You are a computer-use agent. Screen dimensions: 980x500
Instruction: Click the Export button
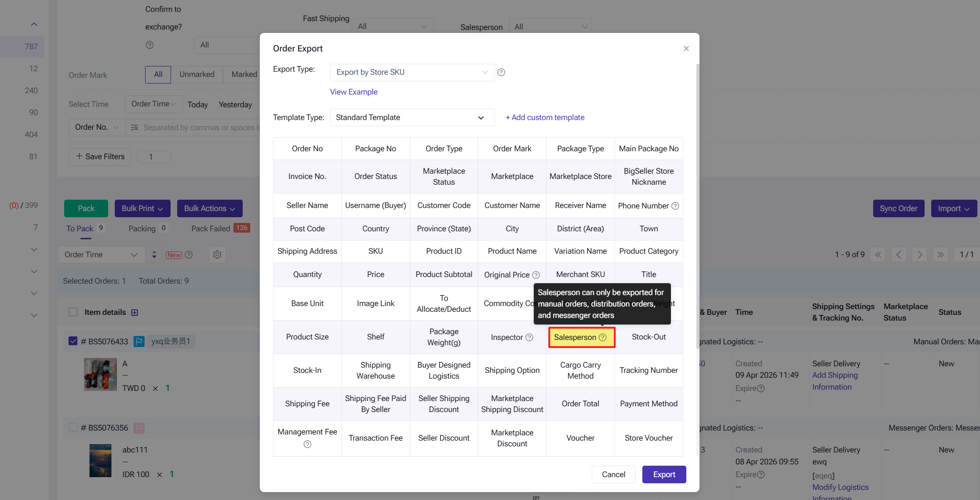click(664, 474)
